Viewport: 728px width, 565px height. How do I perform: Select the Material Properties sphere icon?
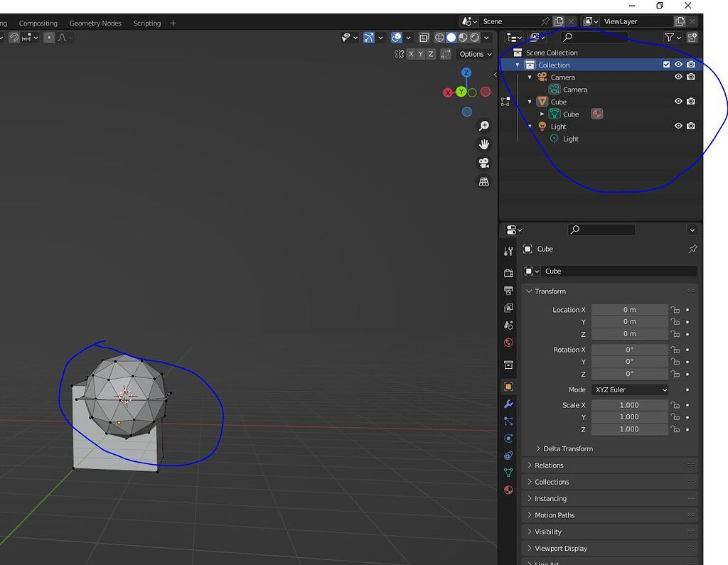click(508, 490)
